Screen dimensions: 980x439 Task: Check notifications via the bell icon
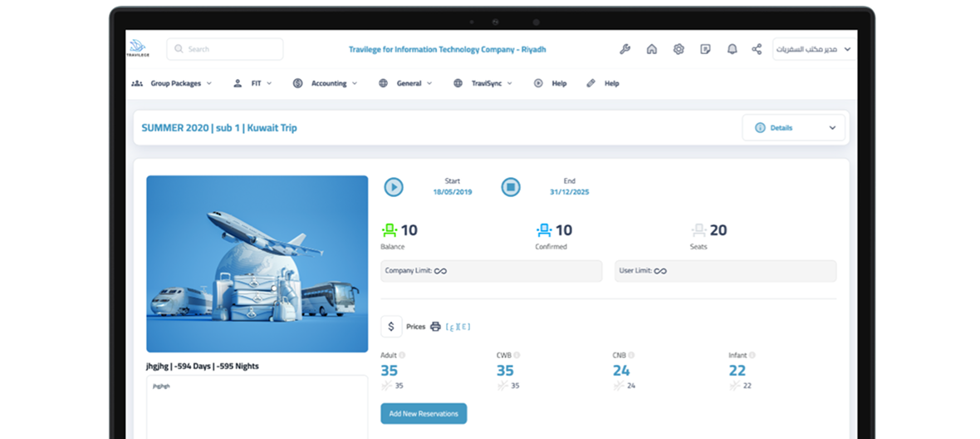point(732,49)
